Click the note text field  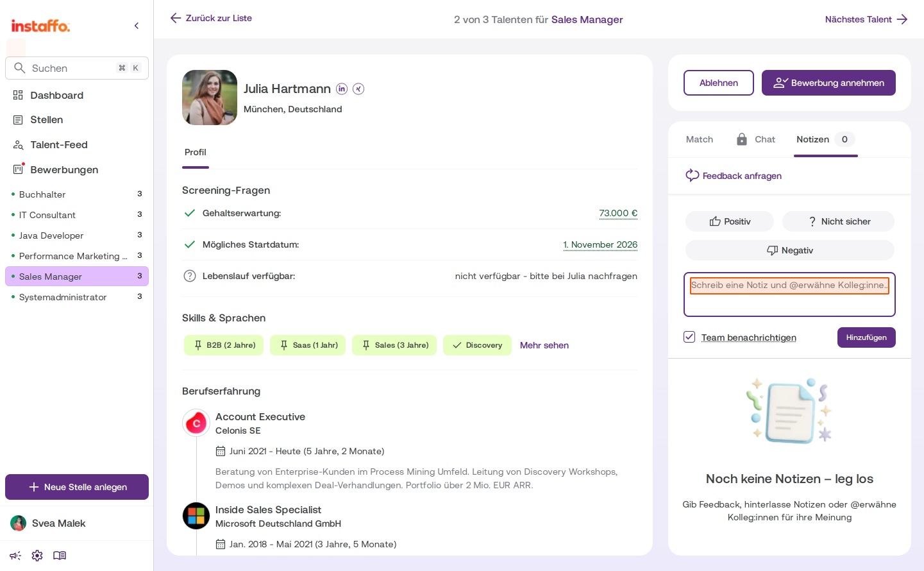pyautogui.click(x=789, y=294)
